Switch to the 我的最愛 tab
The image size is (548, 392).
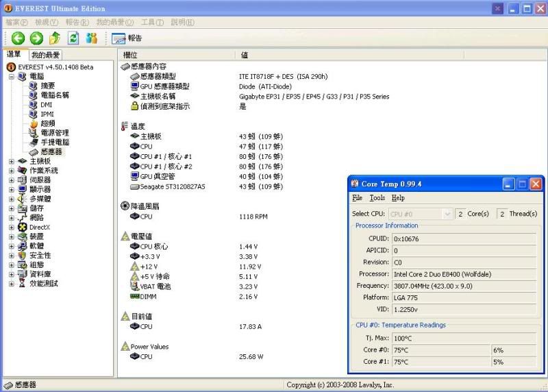[x=45, y=55]
